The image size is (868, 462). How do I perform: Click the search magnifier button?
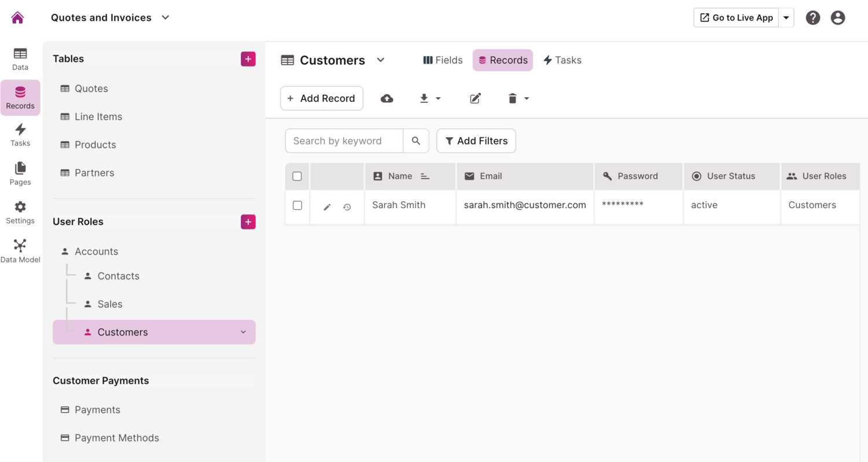[416, 141]
